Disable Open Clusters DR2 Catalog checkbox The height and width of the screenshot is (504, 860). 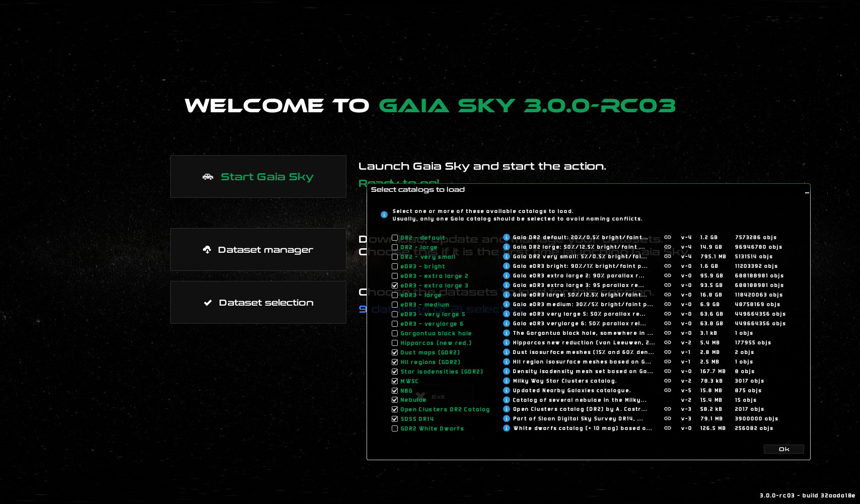(x=395, y=409)
